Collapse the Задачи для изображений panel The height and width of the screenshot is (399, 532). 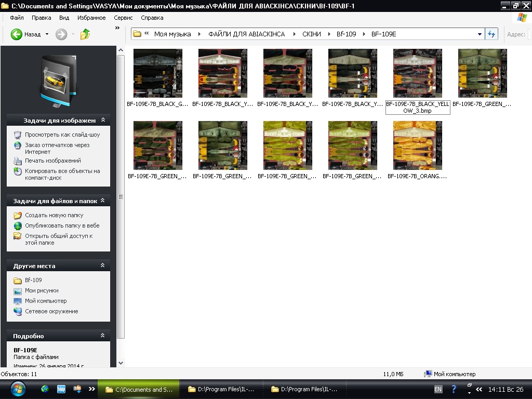point(103,120)
